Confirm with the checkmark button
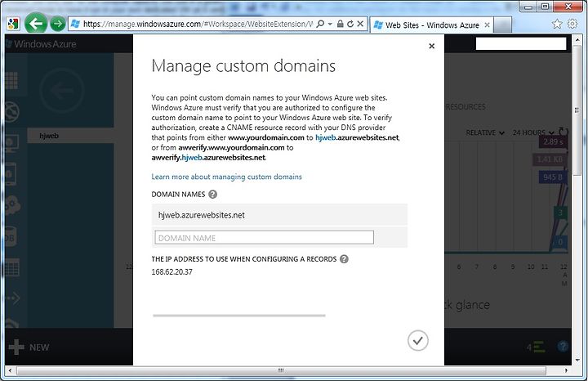This screenshot has height=381, width=588. [418, 341]
